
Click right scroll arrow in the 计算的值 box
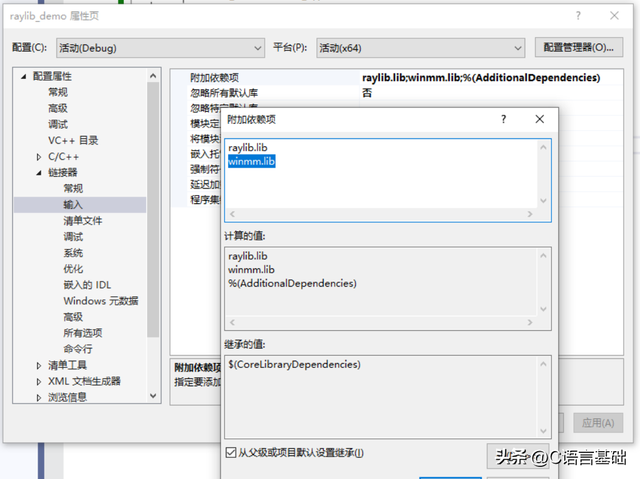pyautogui.click(x=530, y=322)
